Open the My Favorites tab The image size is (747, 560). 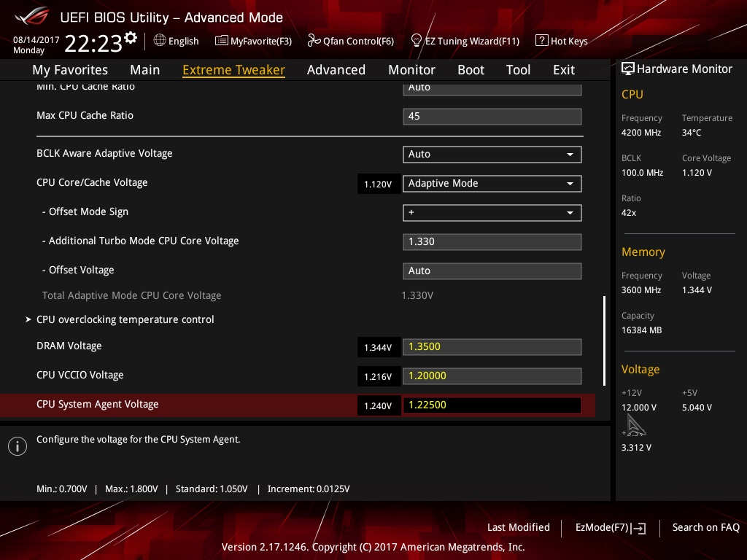[x=70, y=70]
